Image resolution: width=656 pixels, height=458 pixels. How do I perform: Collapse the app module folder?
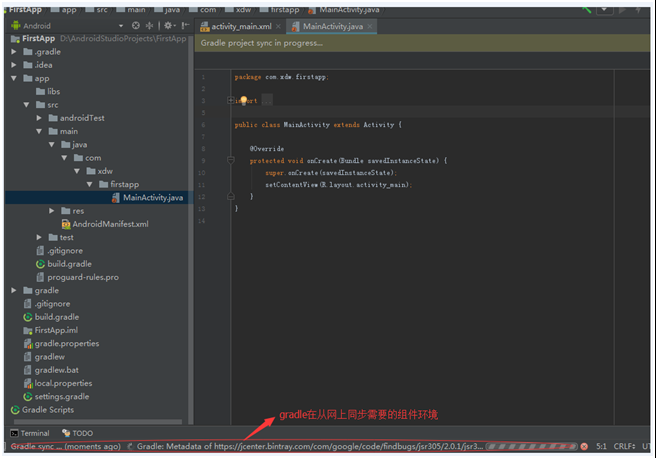coord(14,78)
